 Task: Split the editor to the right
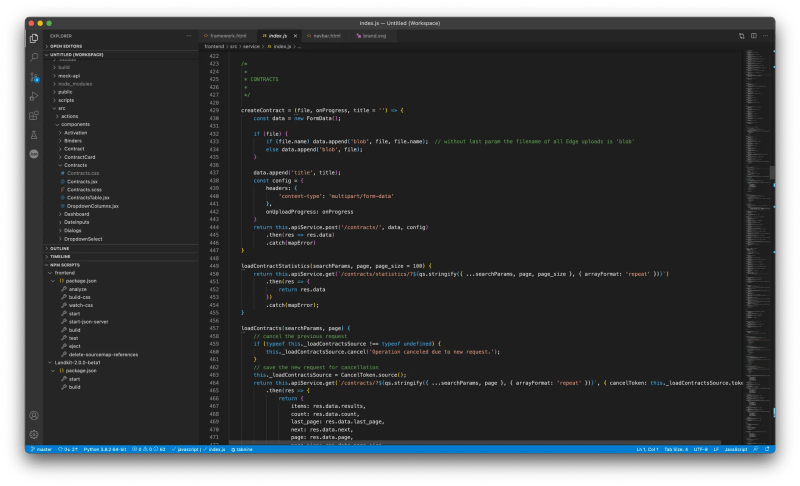[754, 36]
